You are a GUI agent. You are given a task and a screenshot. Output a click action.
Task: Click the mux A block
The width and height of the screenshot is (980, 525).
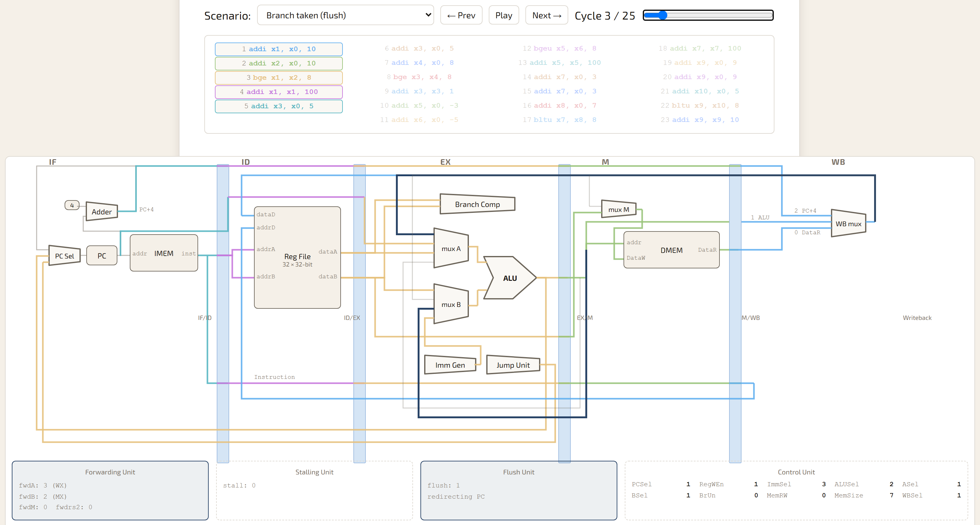click(x=451, y=248)
